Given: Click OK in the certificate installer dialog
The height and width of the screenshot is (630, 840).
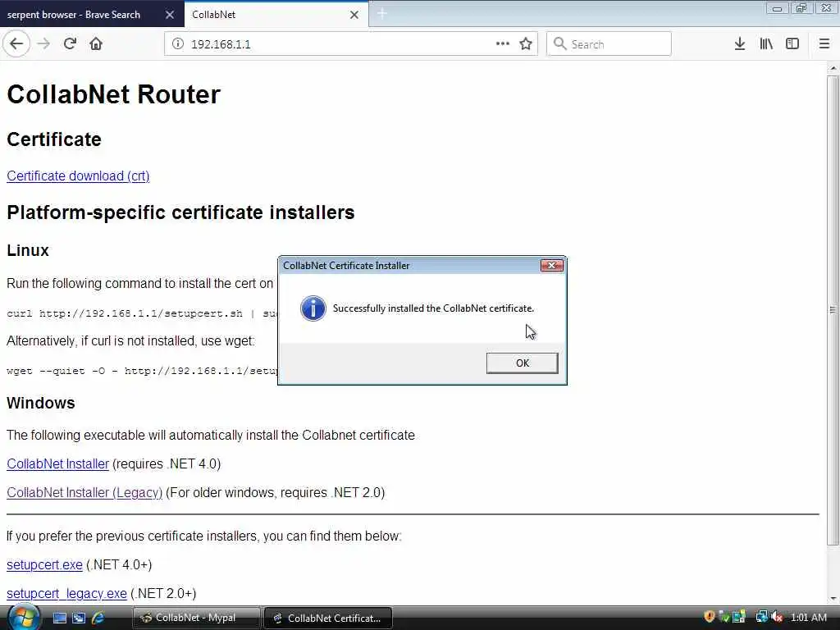Looking at the screenshot, I should pos(522,363).
